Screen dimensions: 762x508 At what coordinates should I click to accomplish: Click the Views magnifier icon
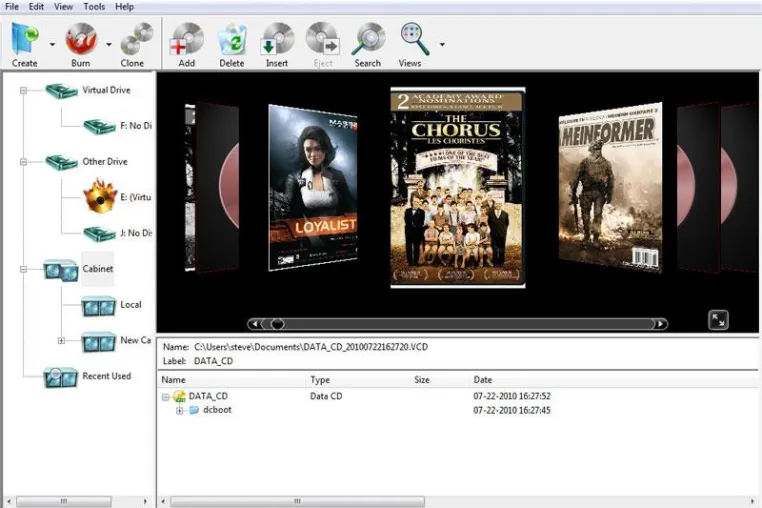pyautogui.click(x=415, y=39)
